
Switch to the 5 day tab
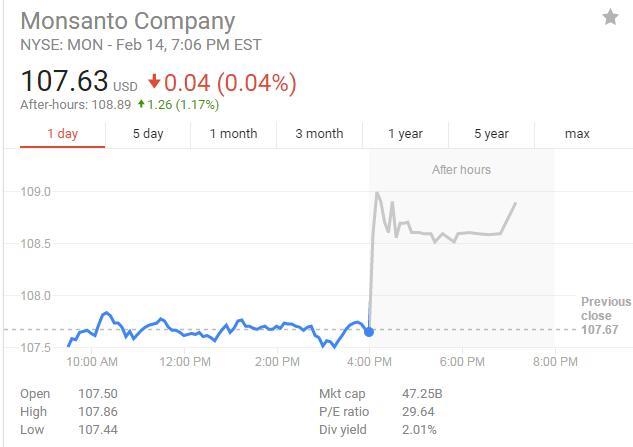click(x=148, y=134)
